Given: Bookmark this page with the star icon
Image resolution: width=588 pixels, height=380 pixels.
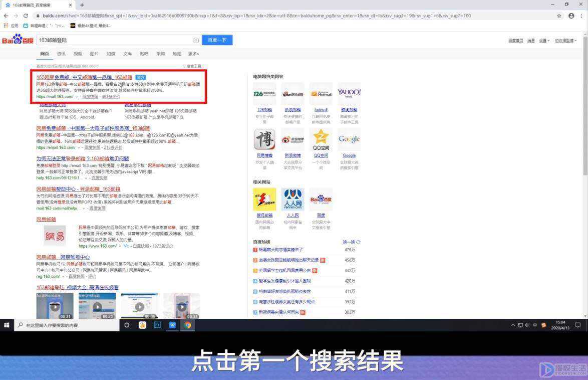Looking at the screenshot, I should tap(559, 16).
